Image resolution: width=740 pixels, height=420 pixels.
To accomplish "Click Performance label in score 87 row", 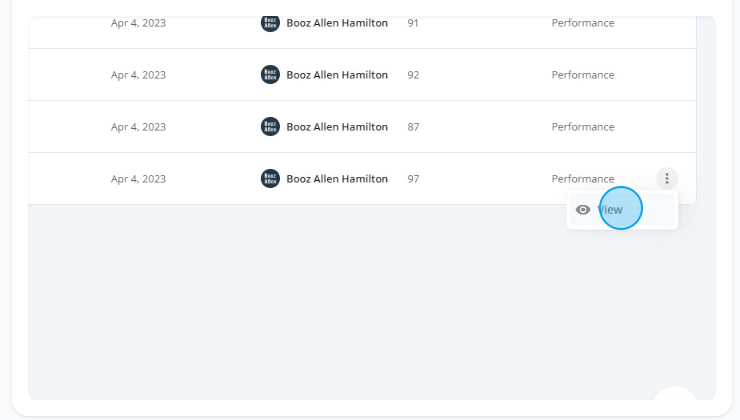I will click(x=583, y=126).
